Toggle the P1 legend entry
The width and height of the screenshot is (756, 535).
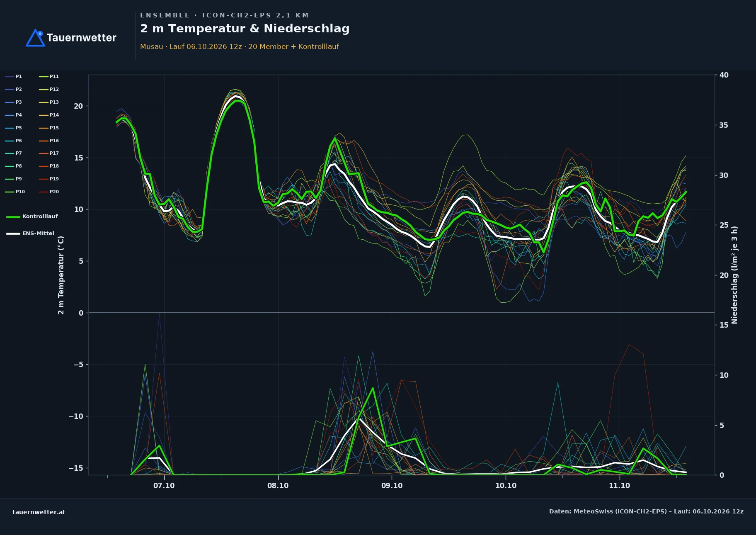click(x=13, y=76)
